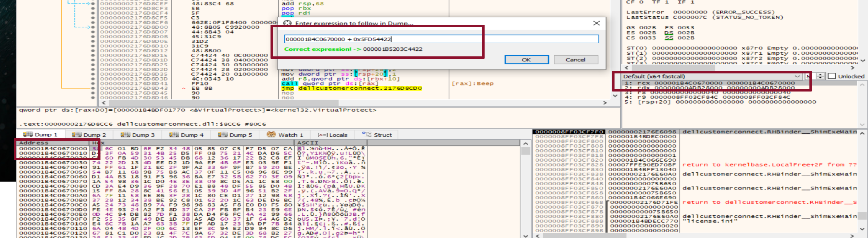This screenshot has height=238, width=868.
Task: Click the LastStatus STATUS_NO_TOKEN register line
Action: point(705,17)
